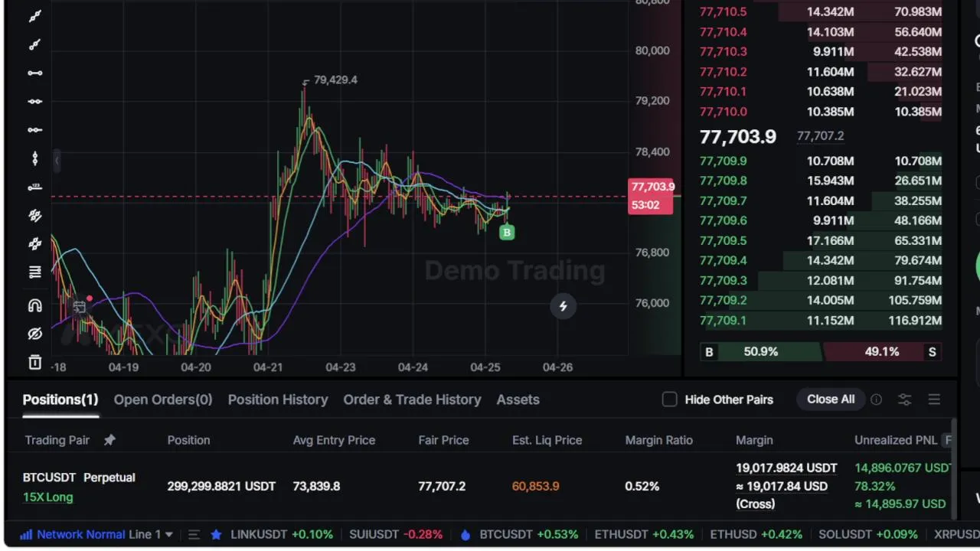
Task: Click the blue flame icon before BTCUSDT
Action: pyautogui.click(x=465, y=534)
